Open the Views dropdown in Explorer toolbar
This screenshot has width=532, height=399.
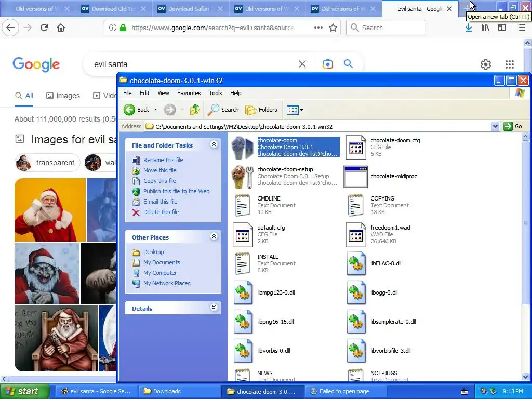pyautogui.click(x=295, y=110)
